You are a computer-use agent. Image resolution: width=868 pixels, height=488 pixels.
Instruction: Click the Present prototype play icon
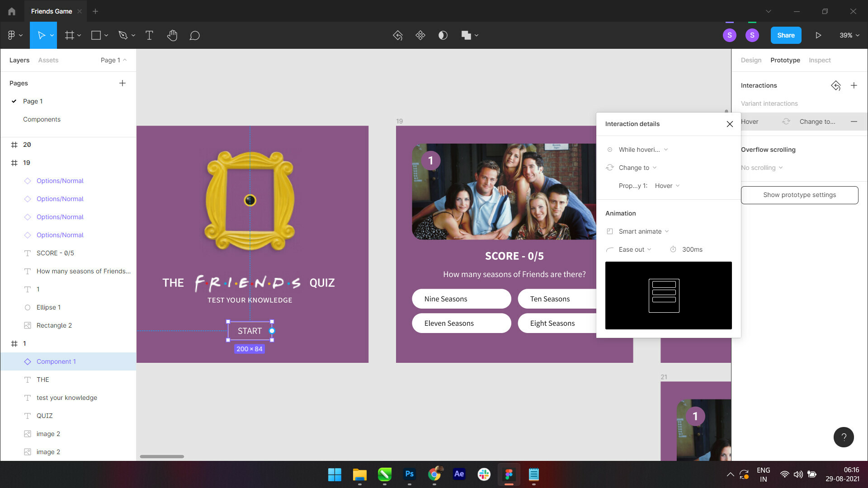point(818,35)
